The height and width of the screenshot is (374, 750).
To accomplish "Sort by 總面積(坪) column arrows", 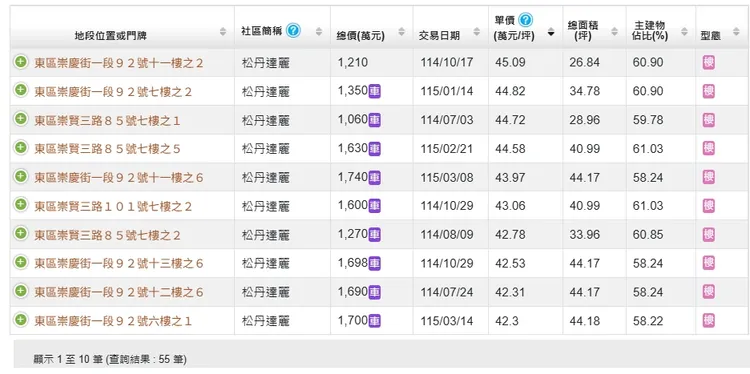I will coord(615,32).
